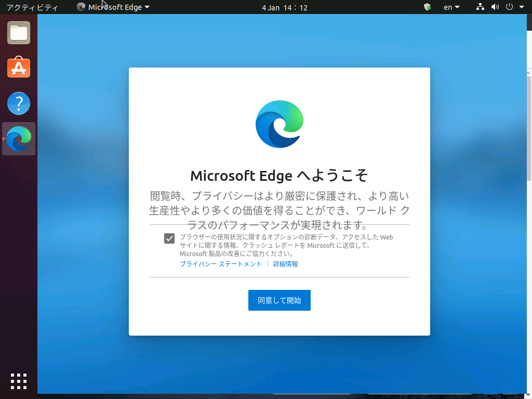The image size is (532, 399).
Task: Launch Ubuntu Software from the dock
Action: pos(19,68)
